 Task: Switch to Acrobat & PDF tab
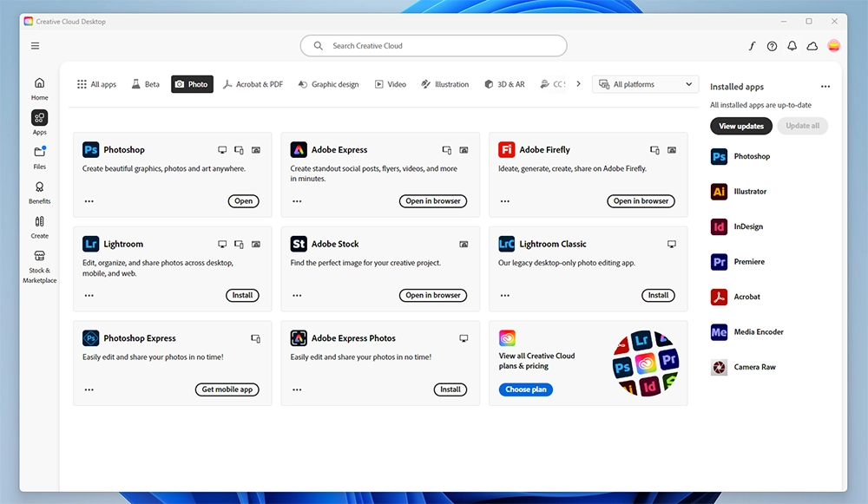click(253, 84)
